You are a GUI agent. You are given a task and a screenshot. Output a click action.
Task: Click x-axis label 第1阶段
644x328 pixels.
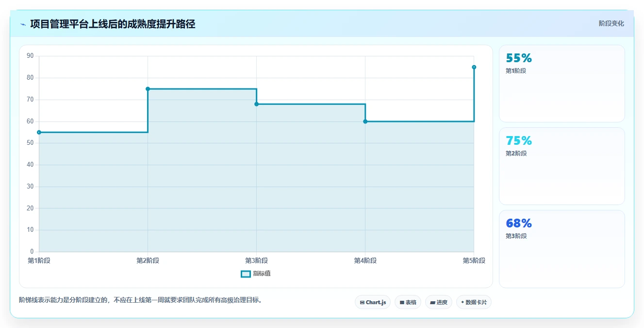pyautogui.click(x=39, y=261)
